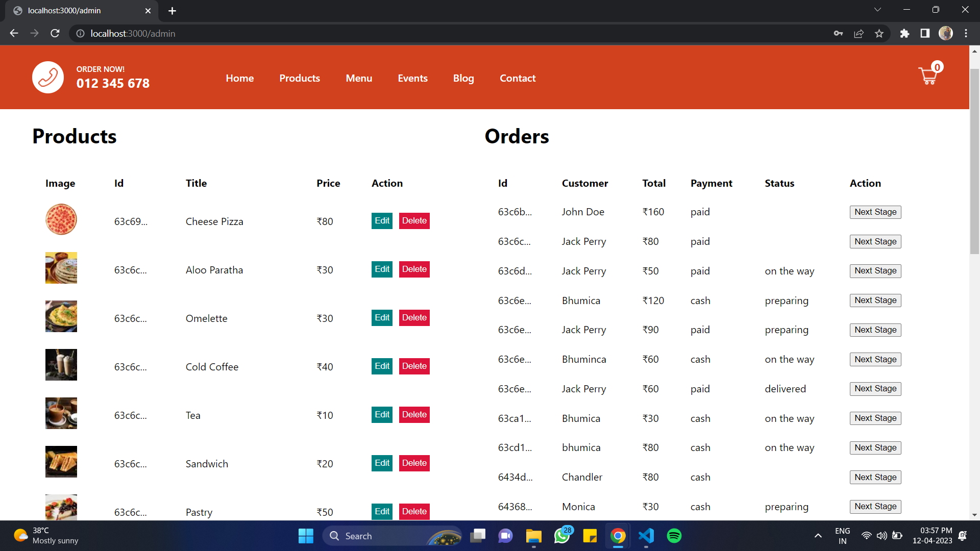Bookmark this page with the star icon
Screen dimensions: 980x551
click(879, 33)
